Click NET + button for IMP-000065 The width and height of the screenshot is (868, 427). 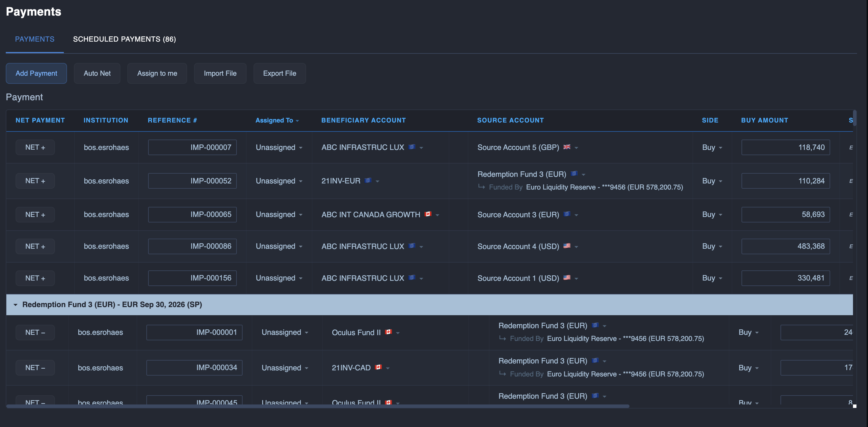(35, 215)
